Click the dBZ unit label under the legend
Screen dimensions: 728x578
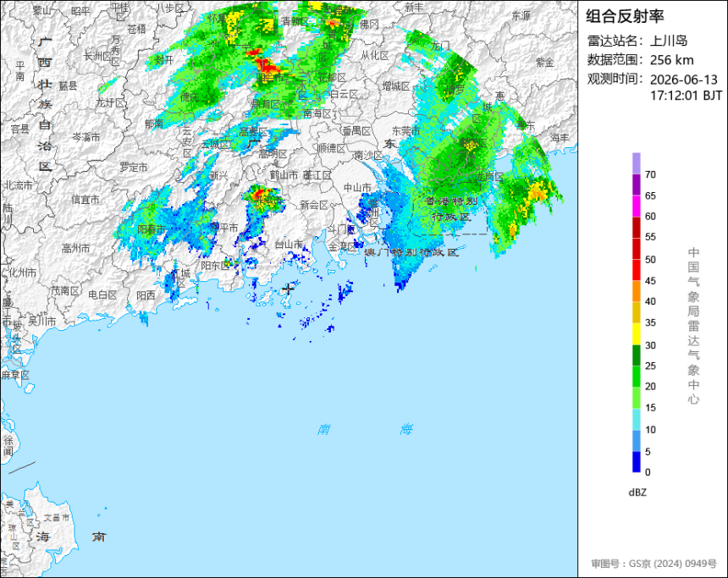(637, 493)
